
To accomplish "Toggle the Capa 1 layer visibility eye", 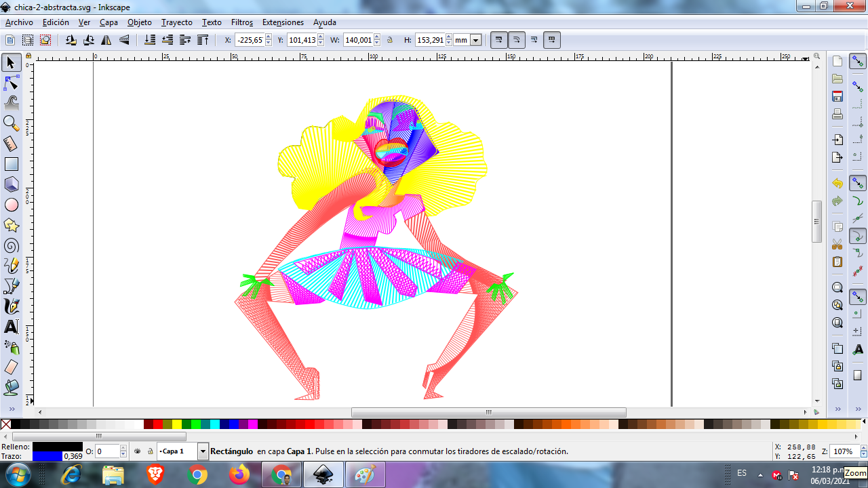I will (x=138, y=451).
